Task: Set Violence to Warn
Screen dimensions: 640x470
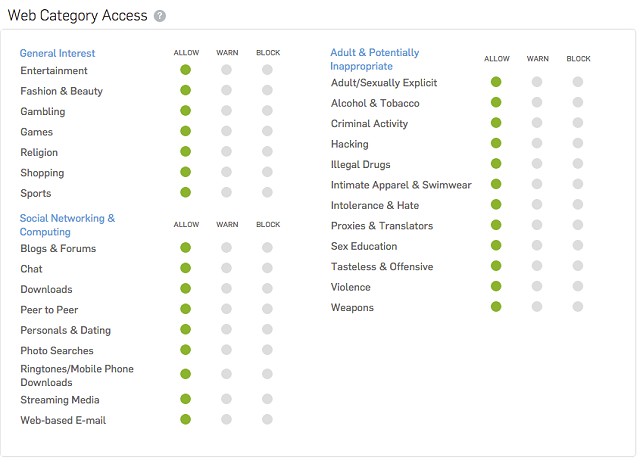Action: (x=537, y=286)
